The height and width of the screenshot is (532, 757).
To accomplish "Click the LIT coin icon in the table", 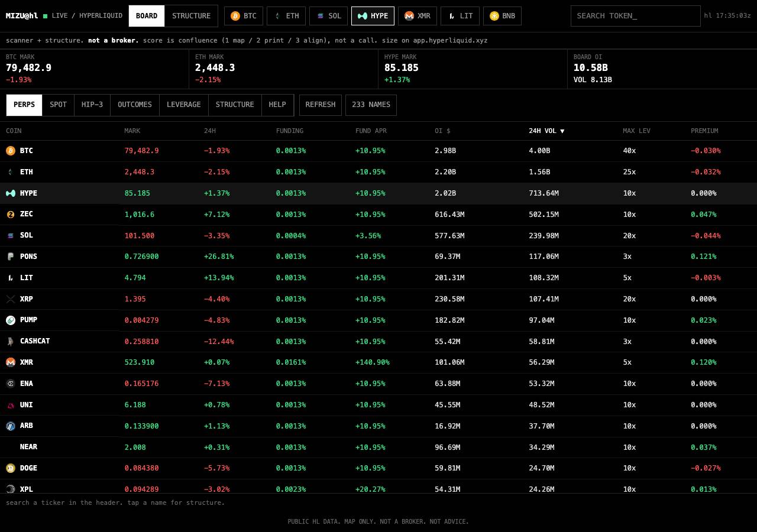I will [x=10, y=278].
